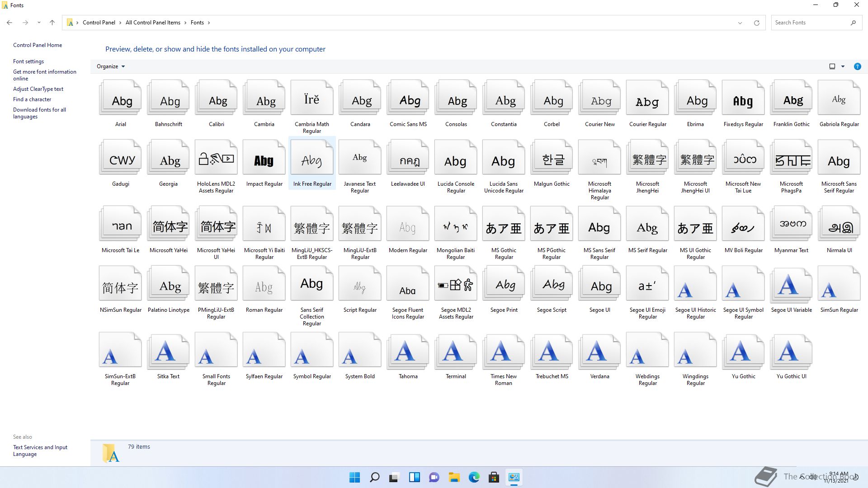Viewport: 868px width, 488px height.
Task: Select the Arial font icon
Action: point(121,98)
